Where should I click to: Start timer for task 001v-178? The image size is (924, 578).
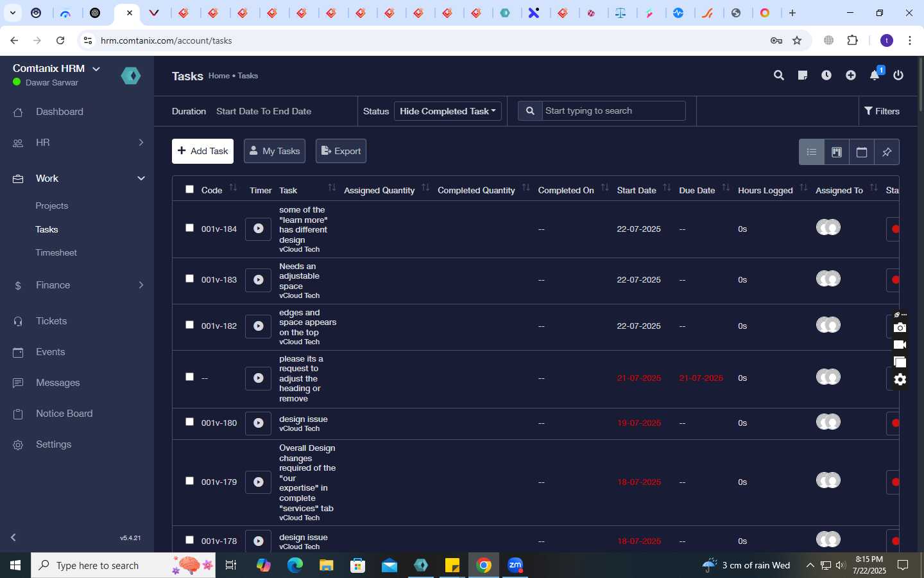point(259,541)
